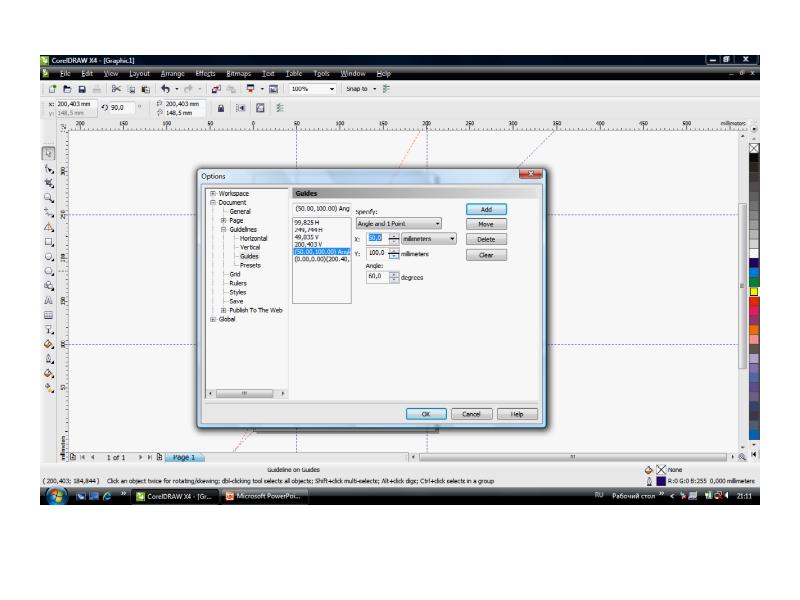Click the Add button

pyautogui.click(x=486, y=210)
